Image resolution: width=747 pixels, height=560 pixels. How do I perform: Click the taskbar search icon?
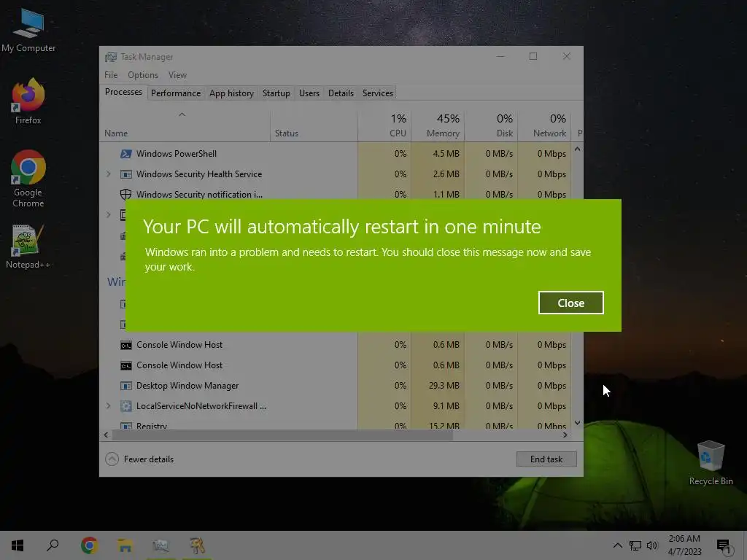pyautogui.click(x=53, y=545)
